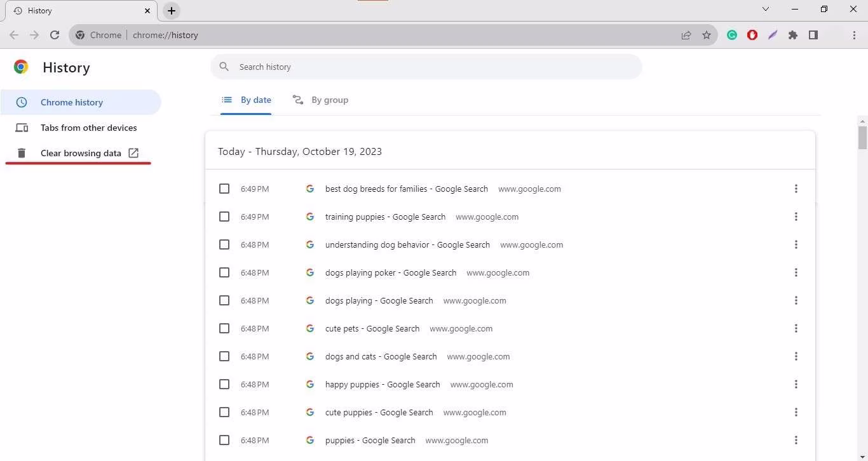Bookmark this page with the star icon
This screenshot has width=868, height=461.
pyautogui.click(x=707, y=36)
